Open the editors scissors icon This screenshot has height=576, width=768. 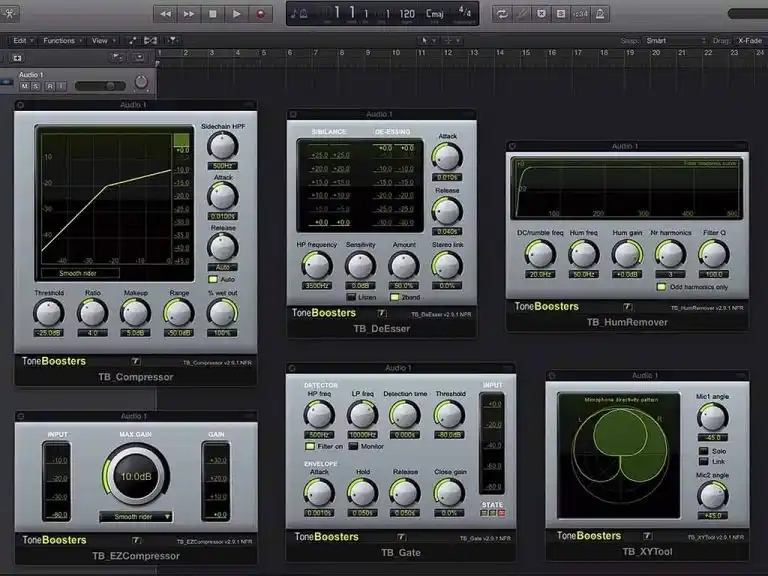10,13
